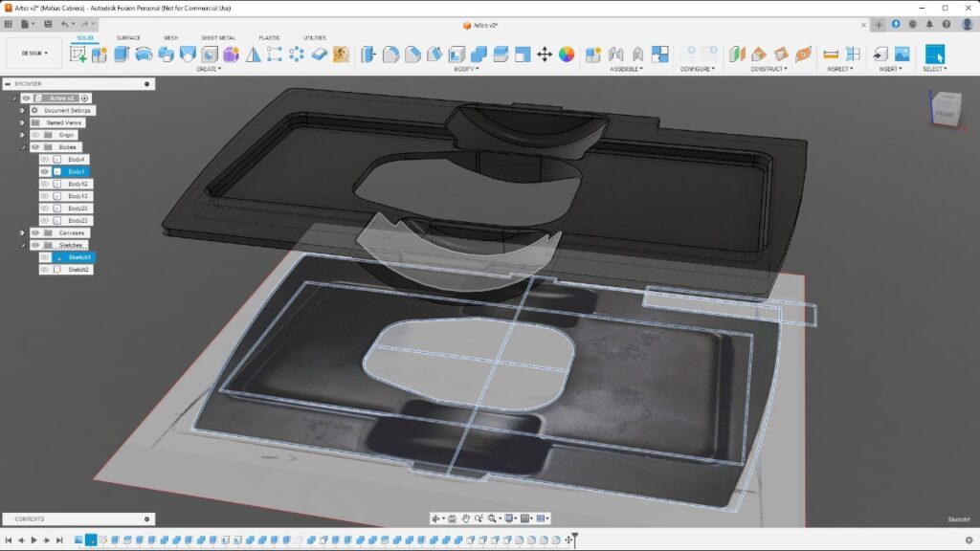Jump to timeline end
Viewport: 980px width, 551px height.
tap(59, 540)
